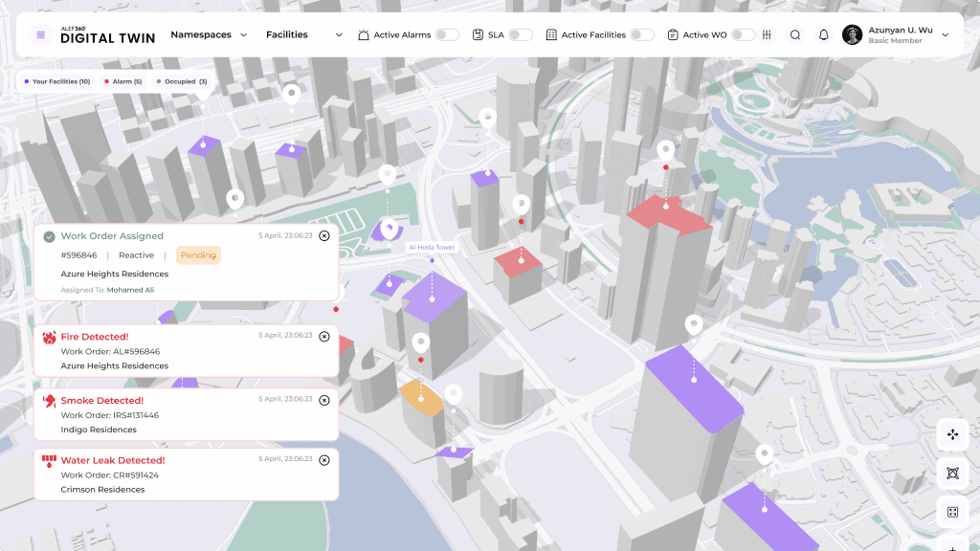
Task: Dismiss the Fire Detected alert
Action: point(324,337)
